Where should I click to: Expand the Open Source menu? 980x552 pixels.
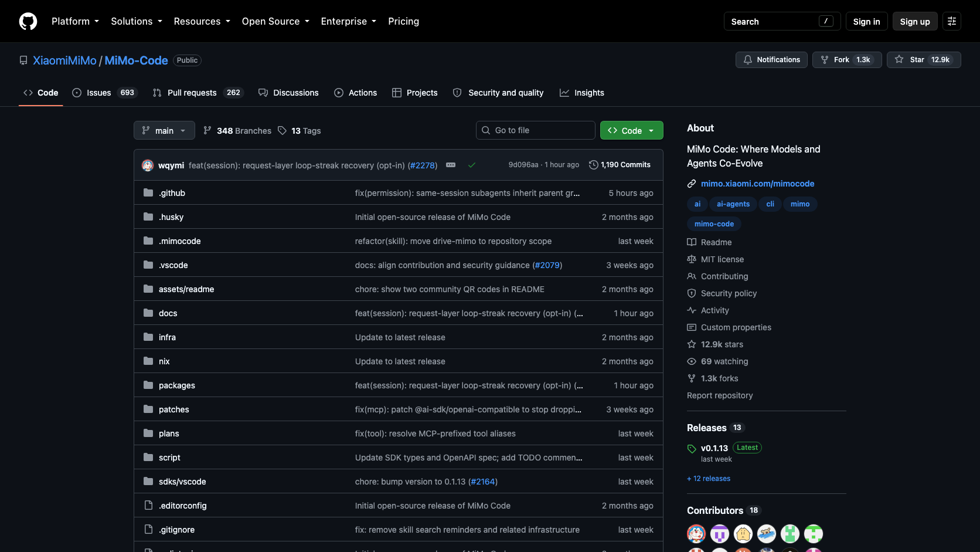tap(275, 21)
